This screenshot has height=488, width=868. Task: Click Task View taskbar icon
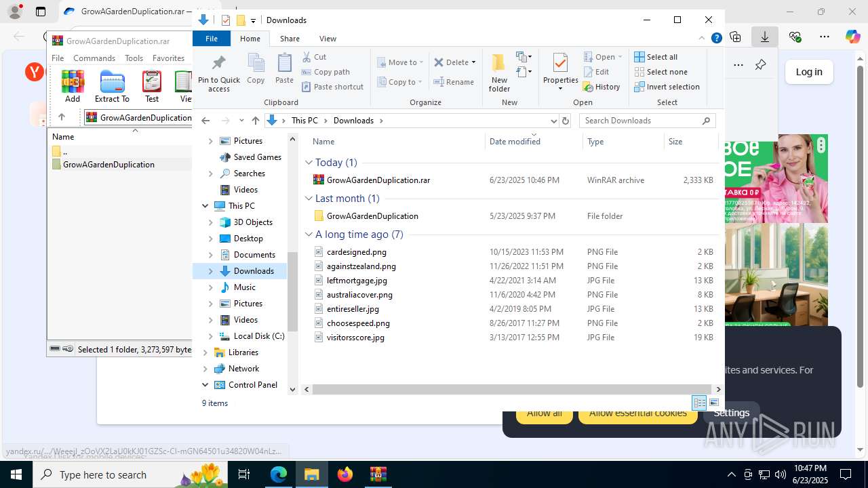pos(244,474)
